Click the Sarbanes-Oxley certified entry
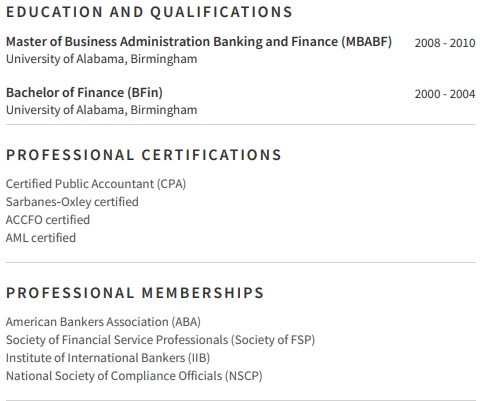Screen dimensions: 480x401 pyautogui.click(x=72, y=202)
